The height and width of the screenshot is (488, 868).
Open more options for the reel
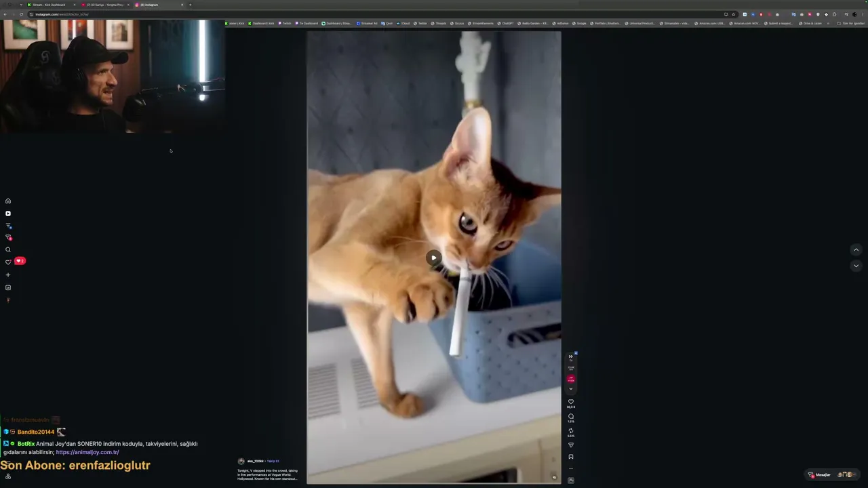(x=571, y=468)
